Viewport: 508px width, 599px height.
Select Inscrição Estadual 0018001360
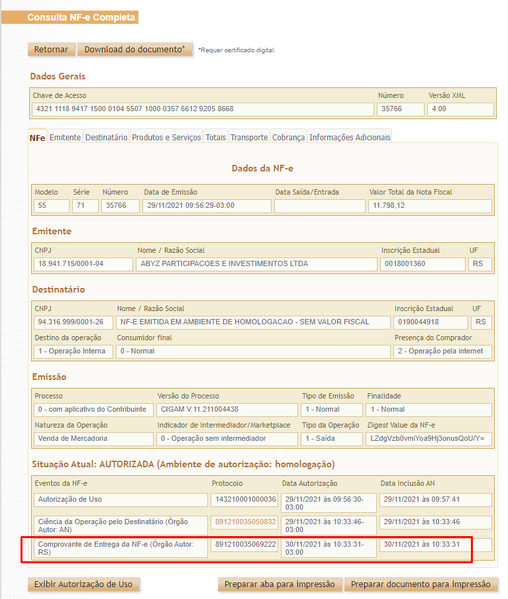click(x=422, y=264)
